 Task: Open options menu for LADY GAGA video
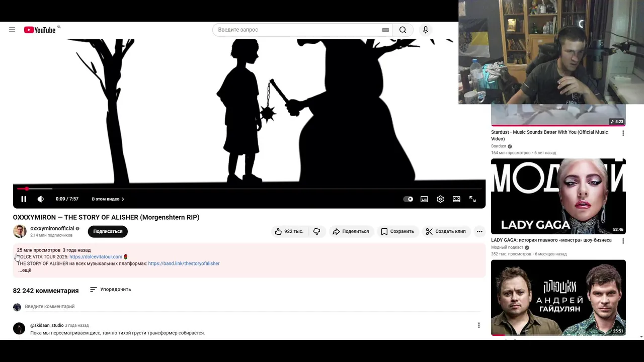click(x=623, y=241)
